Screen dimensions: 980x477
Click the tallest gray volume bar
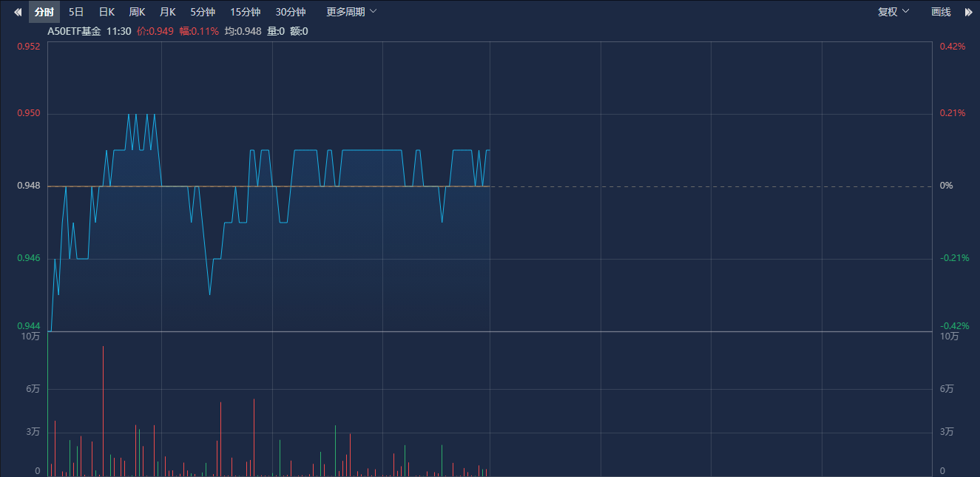[103, 410]
